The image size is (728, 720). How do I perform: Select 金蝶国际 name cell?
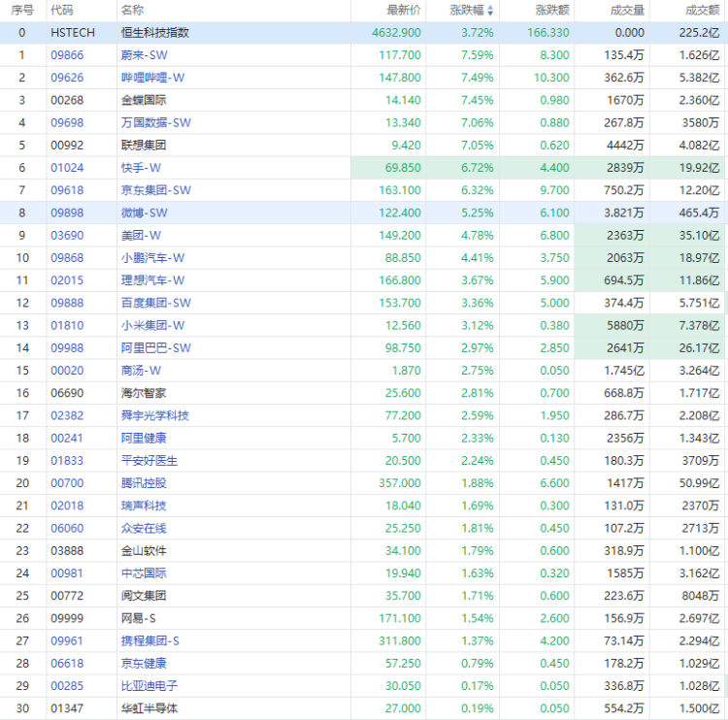pyautogui.click(x=144, y=100)
